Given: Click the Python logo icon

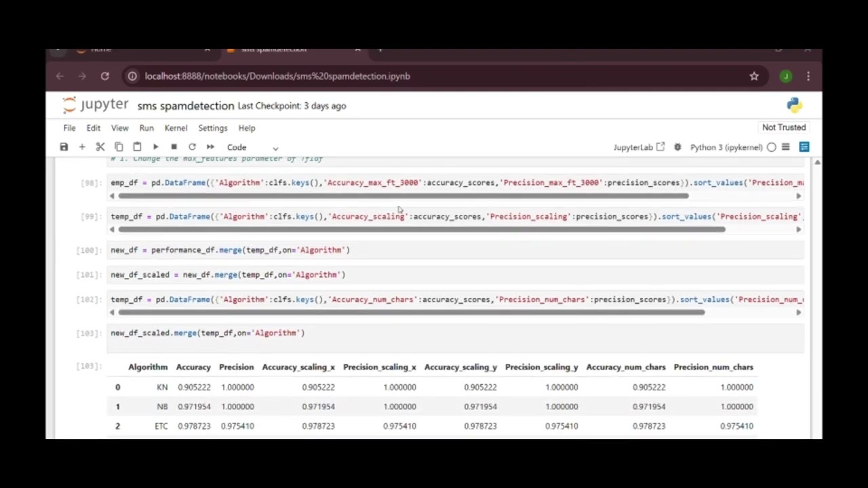Looking at the screenshot, I should [x=794, y=105].
